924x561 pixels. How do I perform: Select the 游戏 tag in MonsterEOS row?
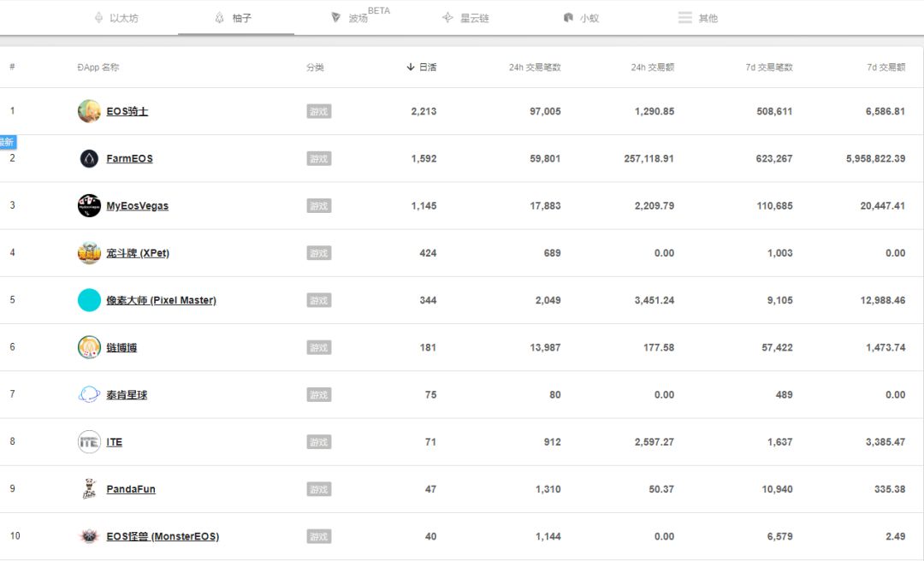[x=319, y=536]
